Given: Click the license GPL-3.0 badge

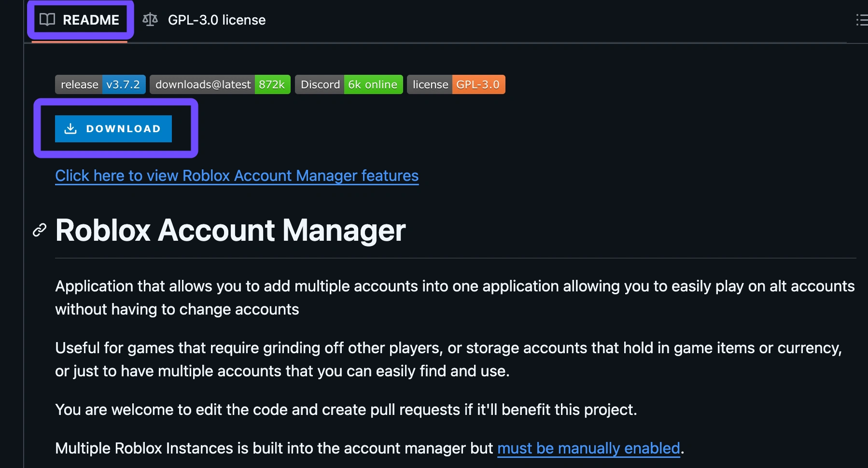Looking at the screenshot, I should pos(456,84).
